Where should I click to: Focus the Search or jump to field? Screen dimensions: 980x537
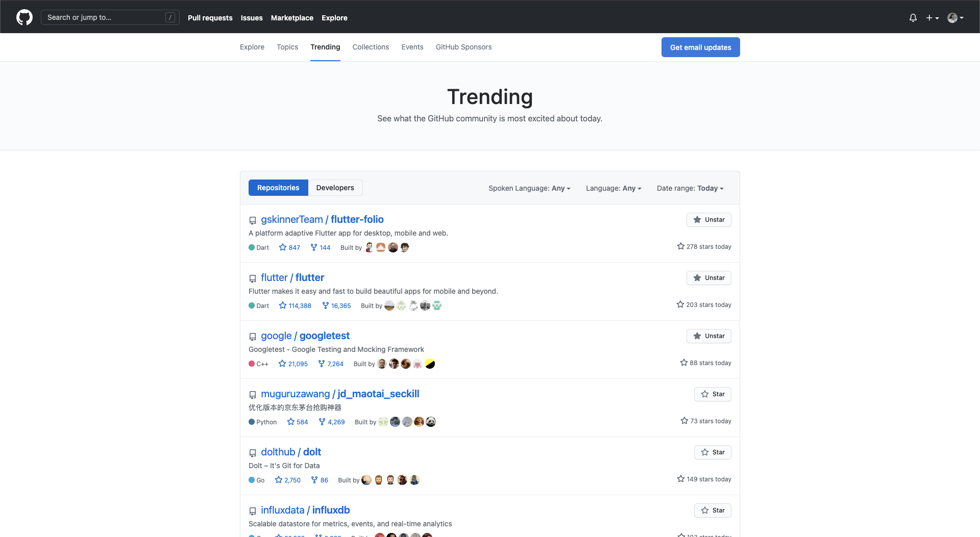(110, 17)
